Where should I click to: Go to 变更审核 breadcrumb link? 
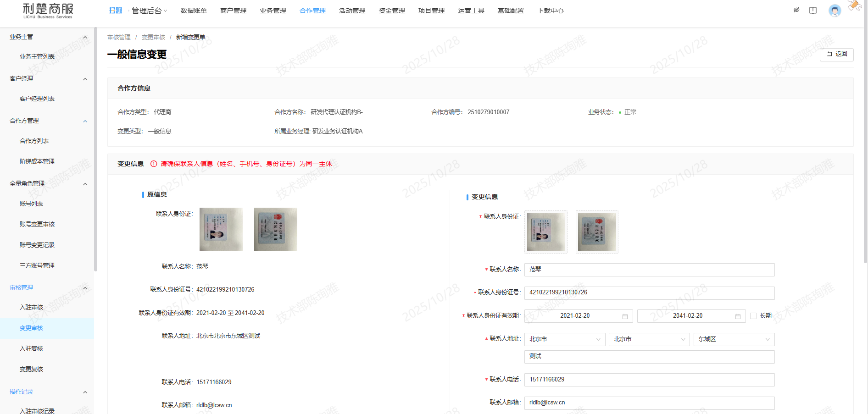point(153,37)
